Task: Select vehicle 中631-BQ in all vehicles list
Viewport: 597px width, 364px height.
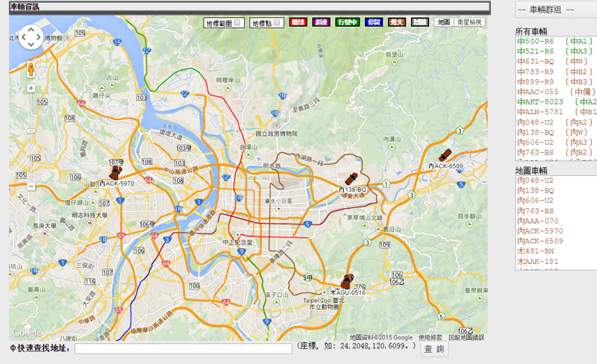Action: pos(555,61)
